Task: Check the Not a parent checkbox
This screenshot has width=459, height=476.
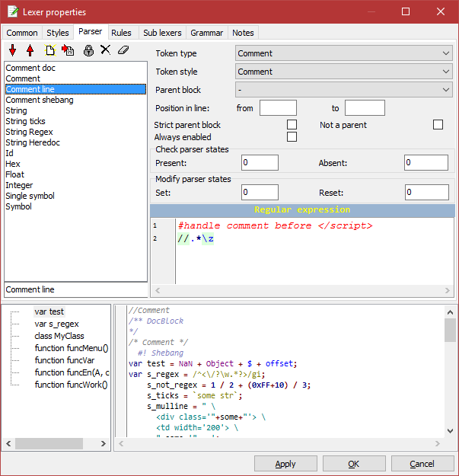Action: (438, 124)
